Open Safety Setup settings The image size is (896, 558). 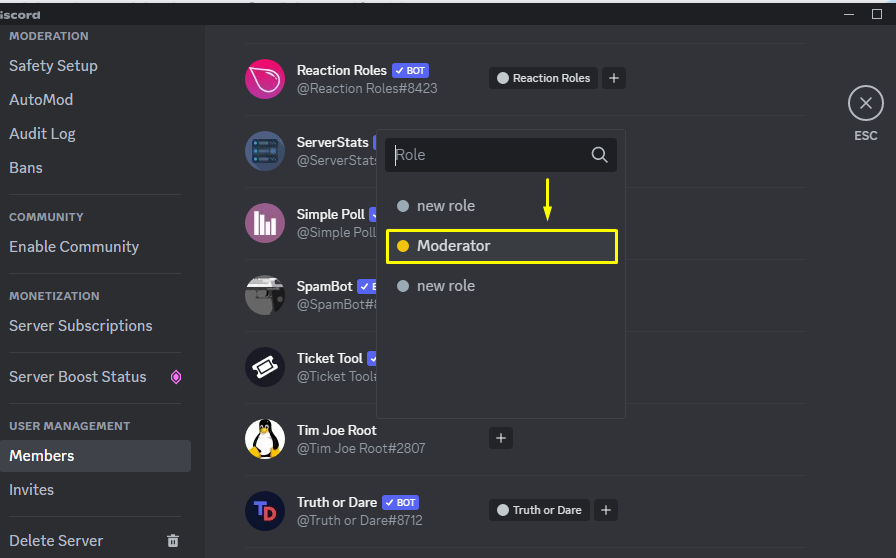pos(53,66)
